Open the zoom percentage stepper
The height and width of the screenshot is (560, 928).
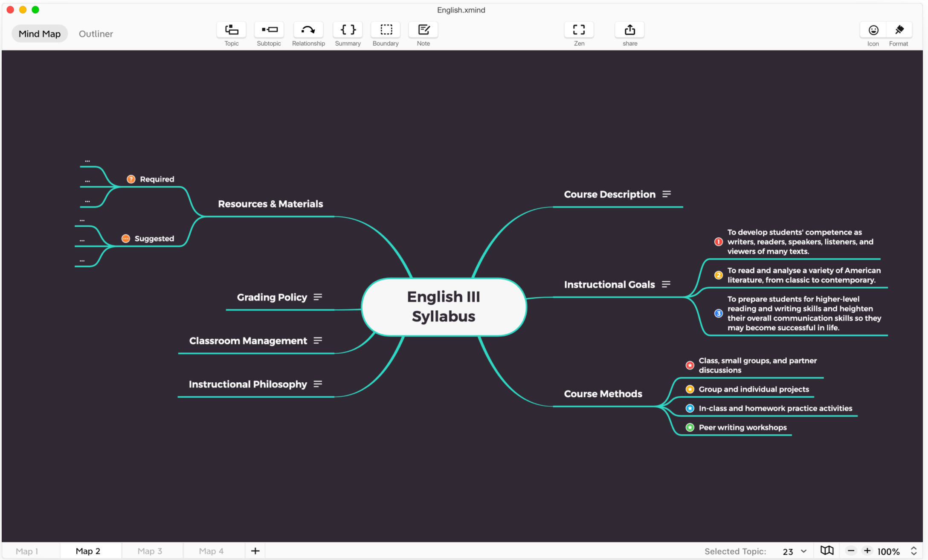[914, 551]
